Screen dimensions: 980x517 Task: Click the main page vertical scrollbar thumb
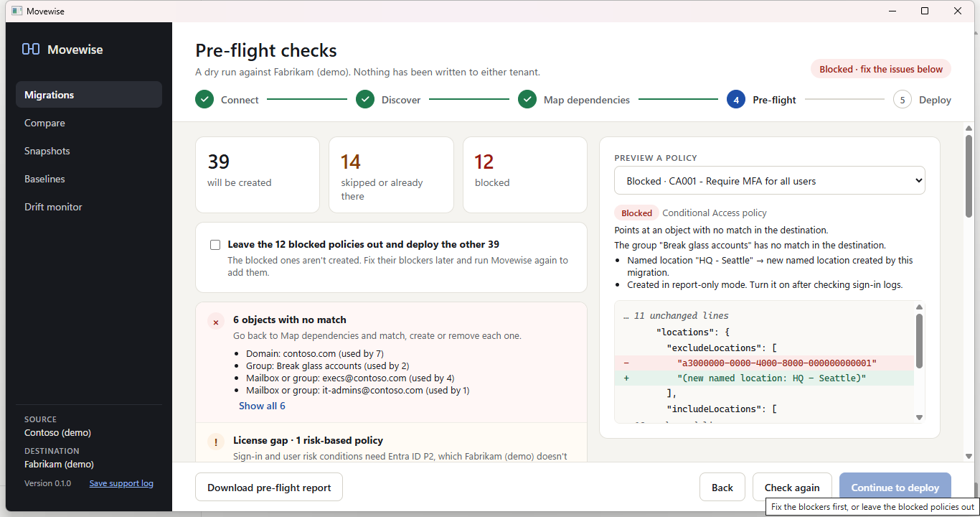click(969, 176)
